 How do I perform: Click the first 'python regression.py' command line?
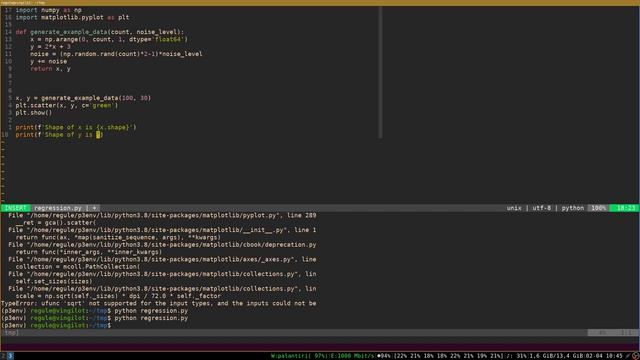pyautogui.click(x=151, y=311)
